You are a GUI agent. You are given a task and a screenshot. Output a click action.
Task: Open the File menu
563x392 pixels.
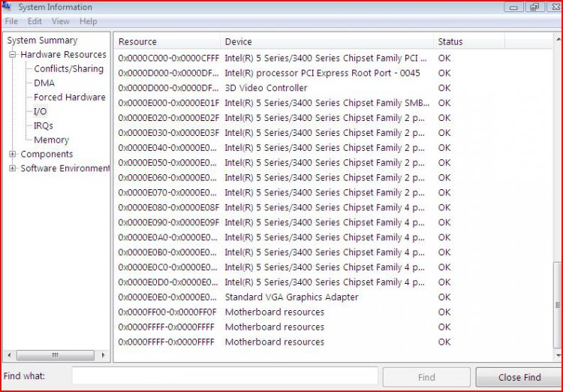point(11,22)
